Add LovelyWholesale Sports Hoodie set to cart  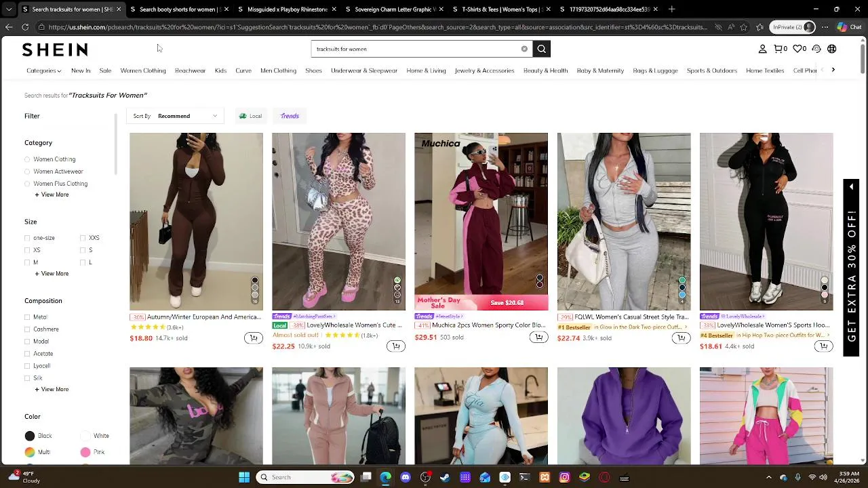823,346
